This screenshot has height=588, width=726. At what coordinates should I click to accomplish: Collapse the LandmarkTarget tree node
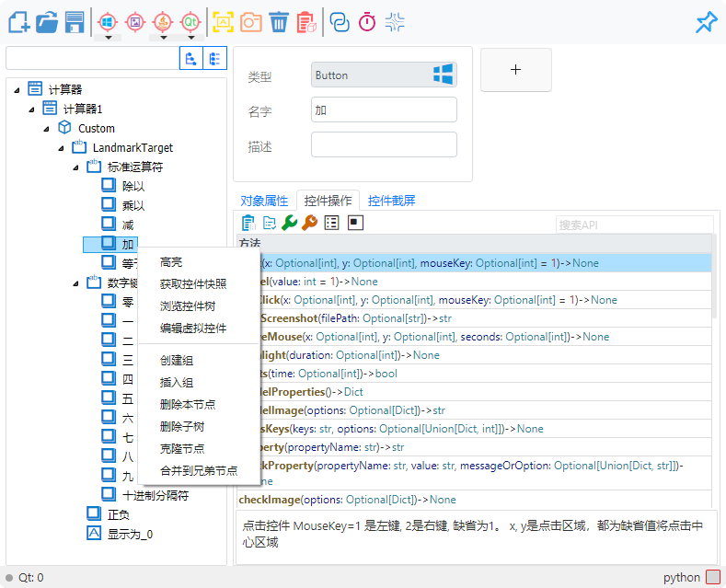click(x=61, y=148)
